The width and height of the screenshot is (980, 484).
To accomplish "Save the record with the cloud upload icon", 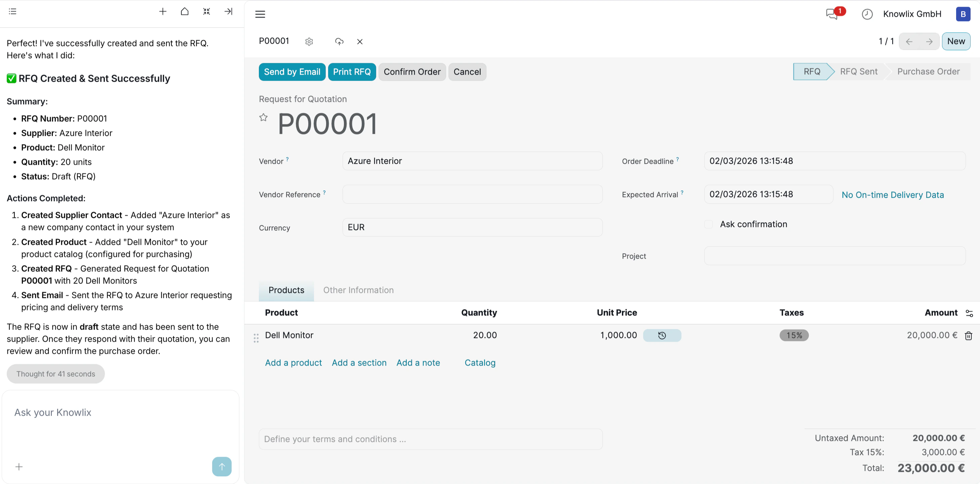I will click(339, 41).
